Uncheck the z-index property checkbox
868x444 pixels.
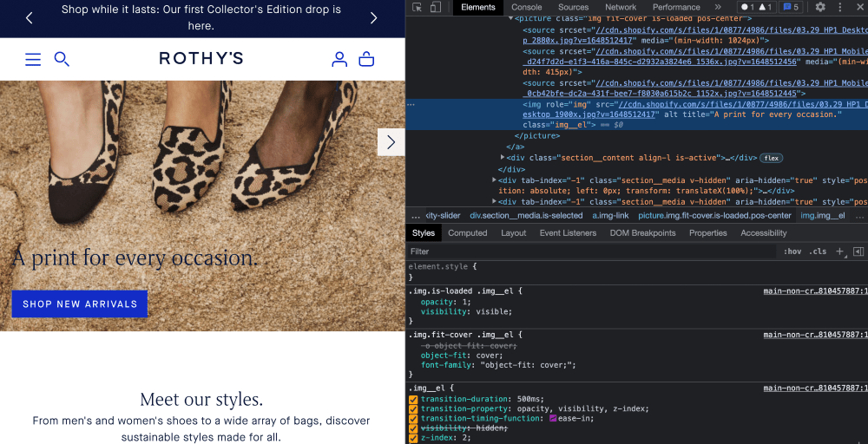click(x=413, y=439)
